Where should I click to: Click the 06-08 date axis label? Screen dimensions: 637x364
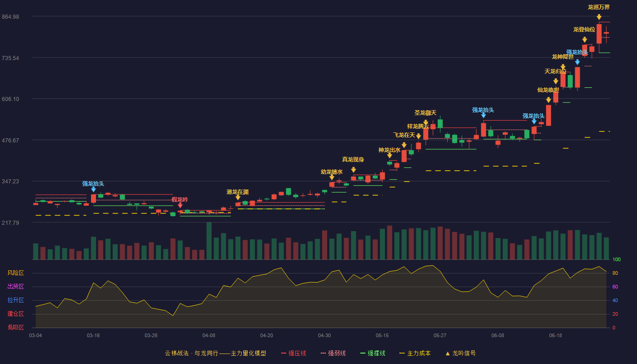point(498,335)
